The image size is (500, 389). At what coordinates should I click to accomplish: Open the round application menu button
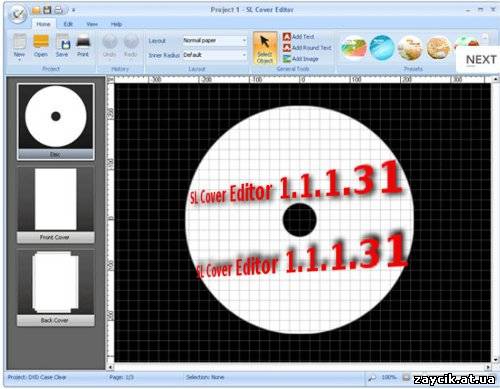pos(17,15)
